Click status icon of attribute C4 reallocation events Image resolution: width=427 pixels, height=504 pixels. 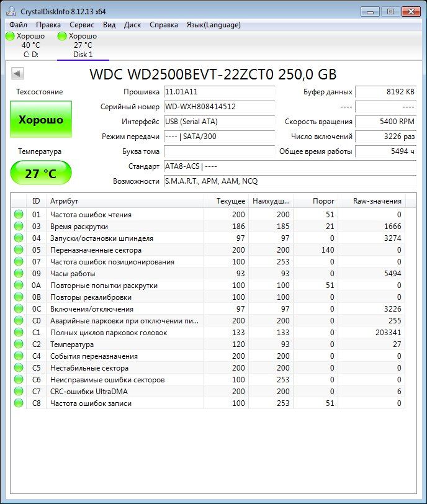coord(19,356)
